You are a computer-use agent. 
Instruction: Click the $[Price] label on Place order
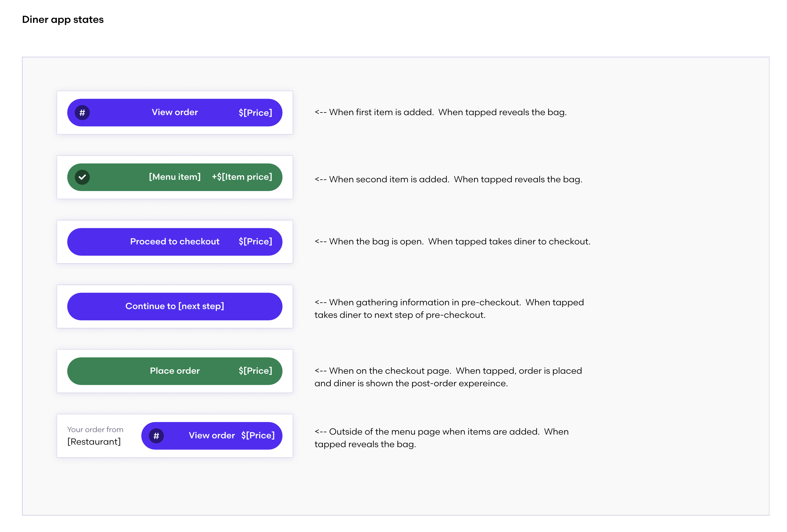tap(256, 371)
